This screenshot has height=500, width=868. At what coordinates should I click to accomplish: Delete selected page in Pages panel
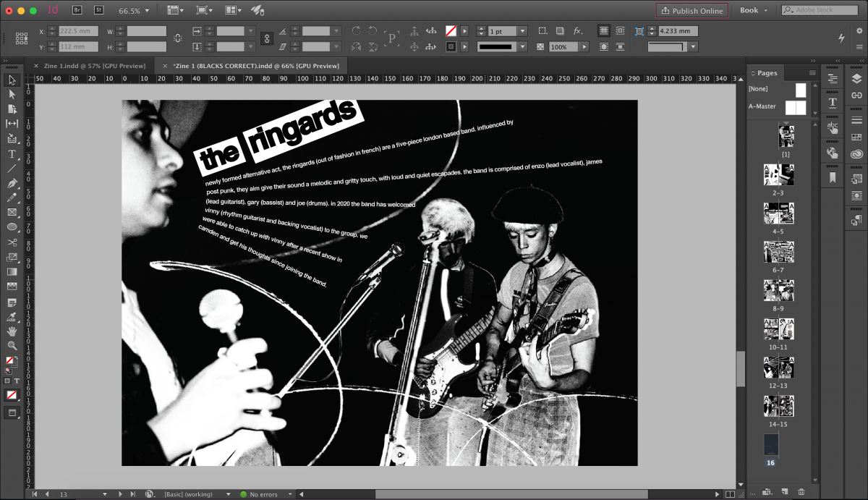pyautogui.click(x=801, y=492)
